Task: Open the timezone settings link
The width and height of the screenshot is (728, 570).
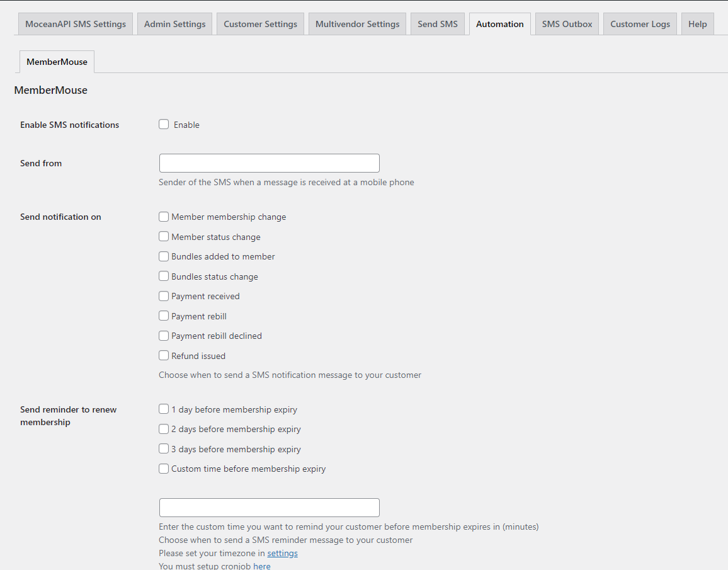Action: [282, 553]
